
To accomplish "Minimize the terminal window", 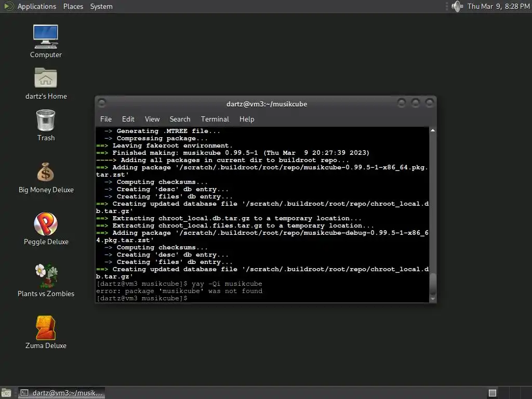I will [x=402, y=103].
